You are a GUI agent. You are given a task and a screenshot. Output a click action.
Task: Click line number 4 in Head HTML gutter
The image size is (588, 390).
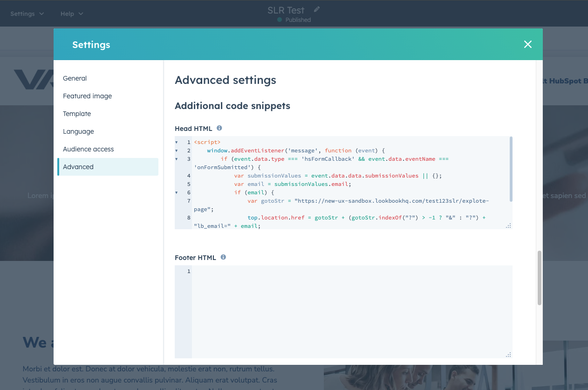click(189, 176)
